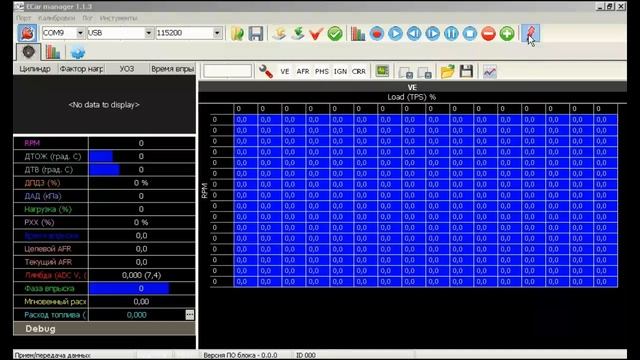This screenshot has height=360, width=640.
Task: Click the blue step backward button
Action: pyautogui.click(x=414, y=33)
